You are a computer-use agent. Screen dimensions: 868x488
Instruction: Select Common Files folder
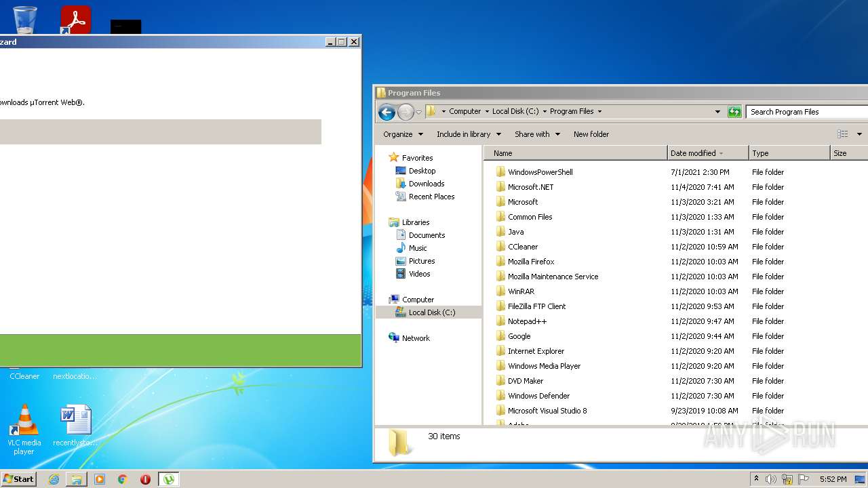[530, 217]
